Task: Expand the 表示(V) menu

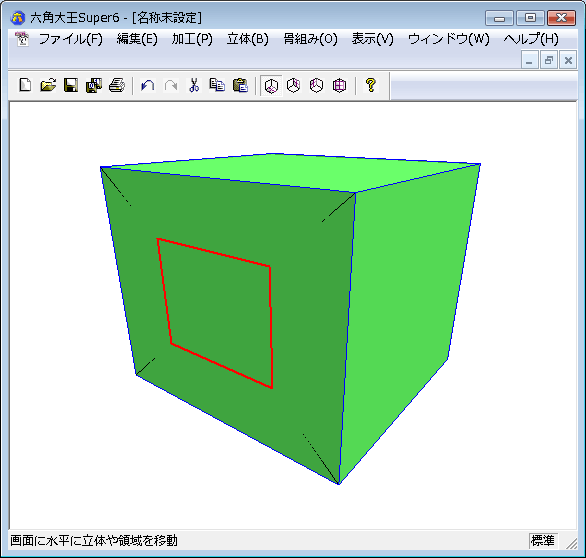Action: pos(373,39)
